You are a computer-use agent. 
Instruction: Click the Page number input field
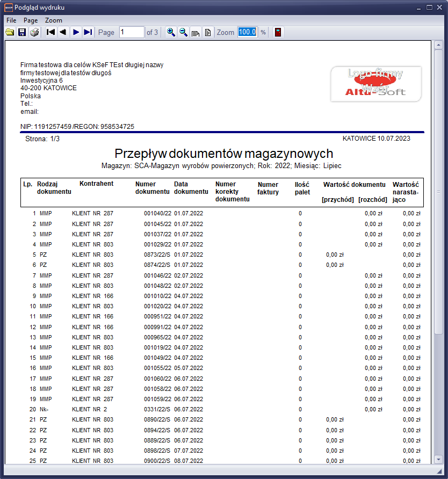tap(132, 32)
